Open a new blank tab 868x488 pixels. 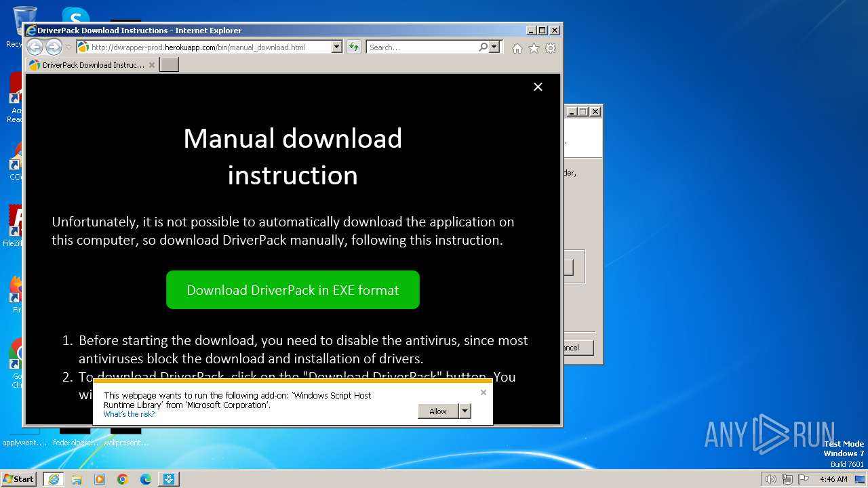pos(169,64)
